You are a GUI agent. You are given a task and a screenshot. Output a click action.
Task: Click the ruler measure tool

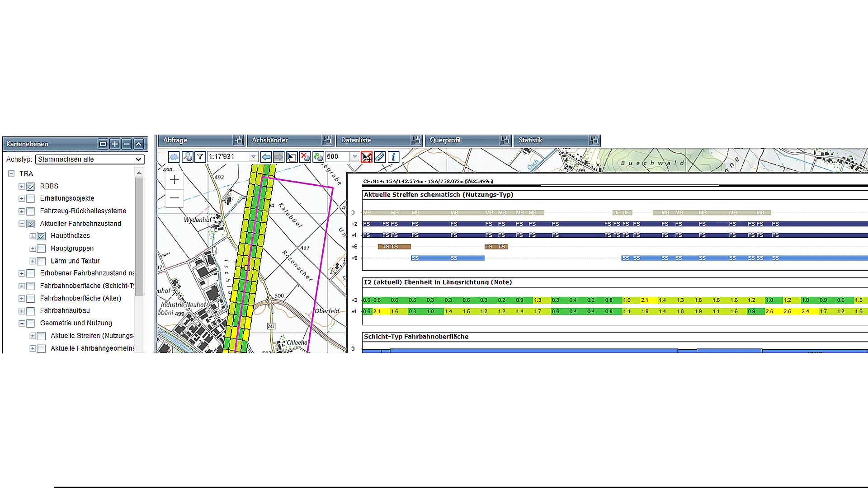380,157
